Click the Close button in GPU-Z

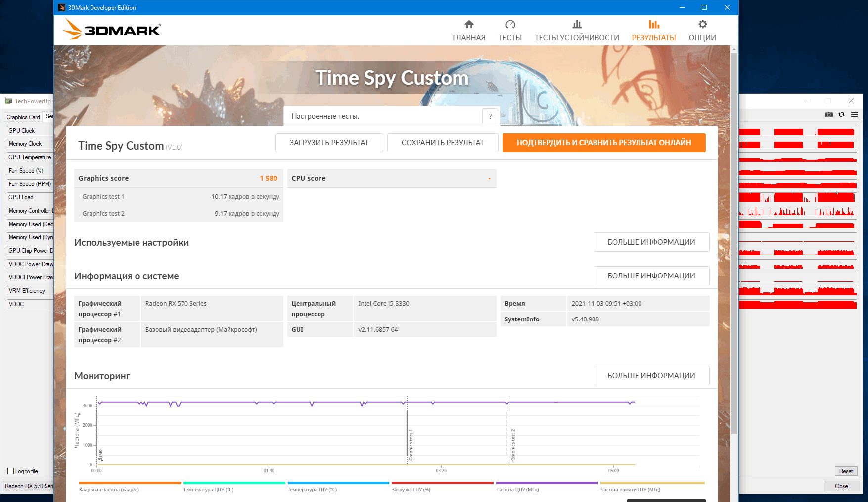pyautogui.click(x=841, y=486)
